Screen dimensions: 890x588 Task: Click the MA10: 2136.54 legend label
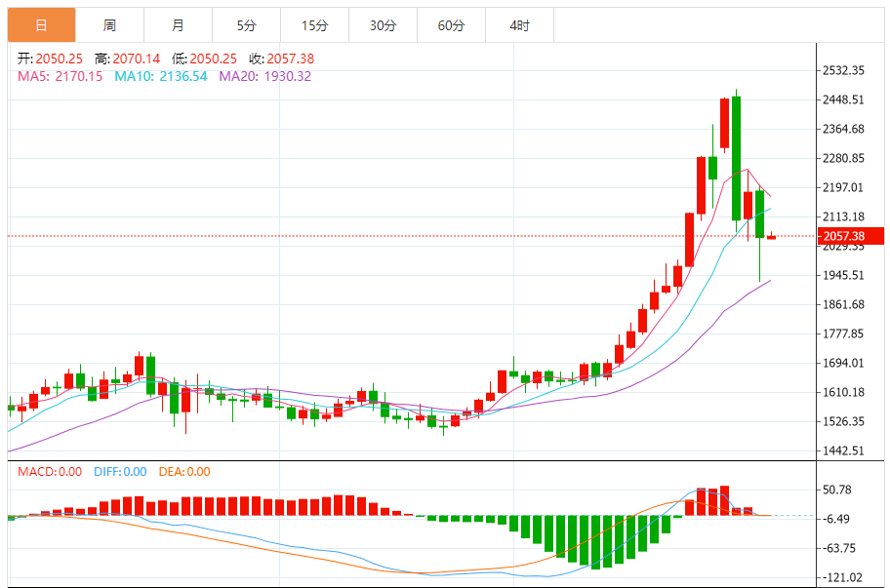point(161,76)
